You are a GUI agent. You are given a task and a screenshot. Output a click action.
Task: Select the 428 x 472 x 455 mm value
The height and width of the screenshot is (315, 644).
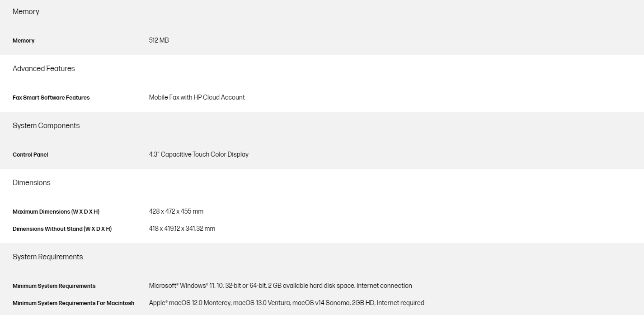(x=176, y=211)
